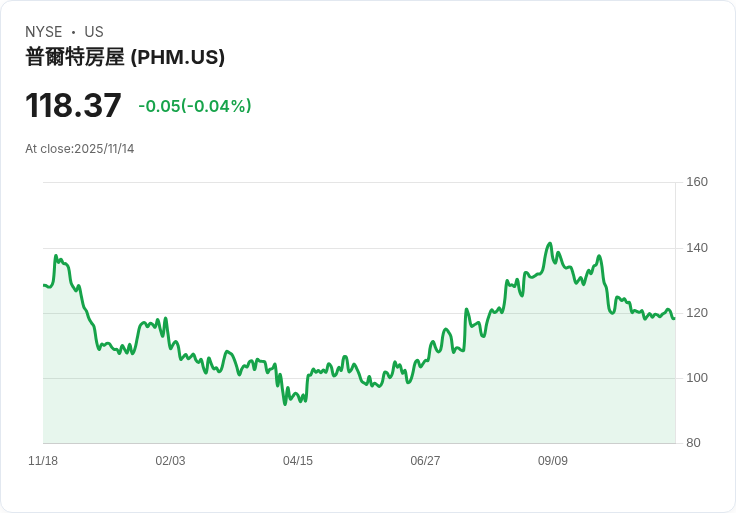The width and height of the screenshot is (736, 513).
Task: Click the 118.37 current price
Action: pyautogui.click(x=73, y=106)
